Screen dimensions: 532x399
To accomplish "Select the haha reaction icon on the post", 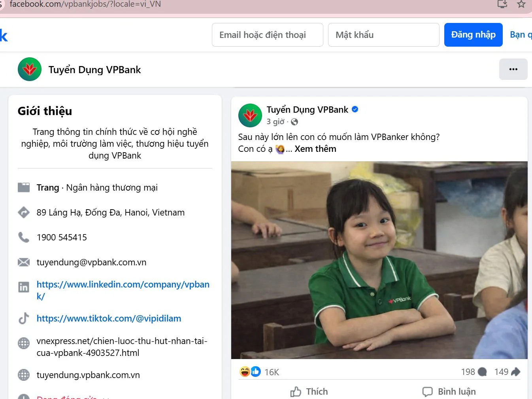I will click(x=245, y=372).
